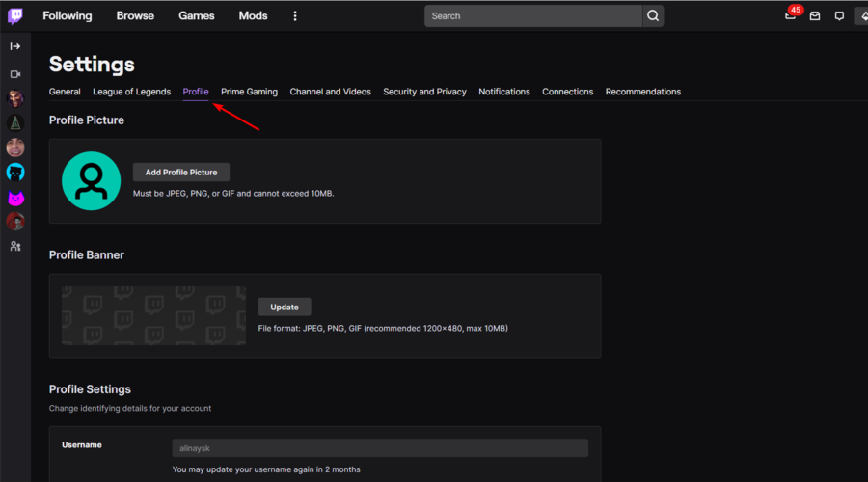Open the green triangle channel avatar

[x=15, y=122]
